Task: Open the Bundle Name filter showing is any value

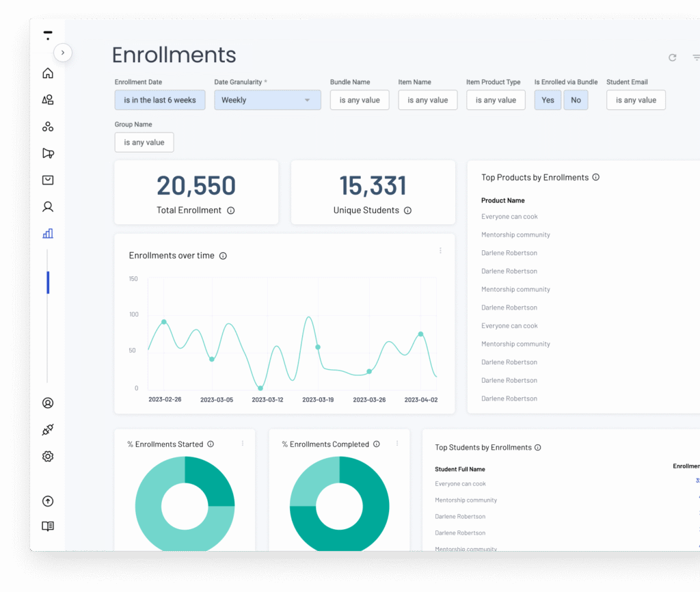Action: [x=360, y=100]
